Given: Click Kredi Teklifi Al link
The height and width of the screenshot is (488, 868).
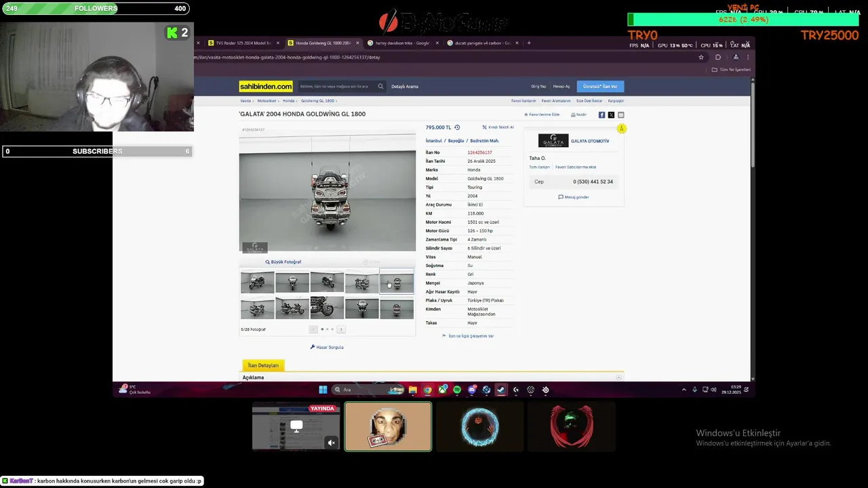Looking at the screenshot, I should 498,127.
